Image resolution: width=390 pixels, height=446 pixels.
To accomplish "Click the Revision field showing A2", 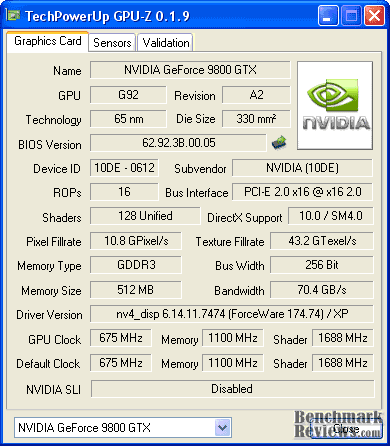I will (256, 95).
